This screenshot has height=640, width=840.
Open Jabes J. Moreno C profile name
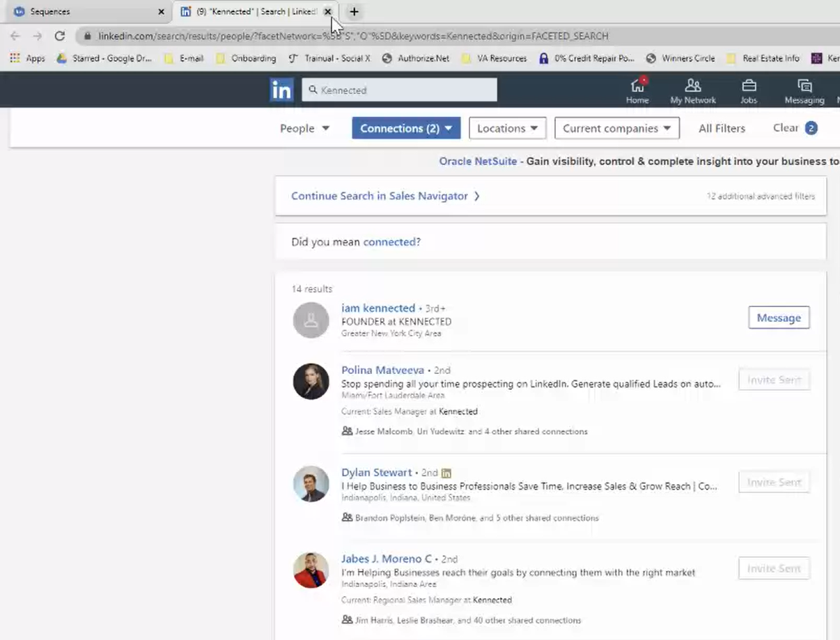pos(387,559)
